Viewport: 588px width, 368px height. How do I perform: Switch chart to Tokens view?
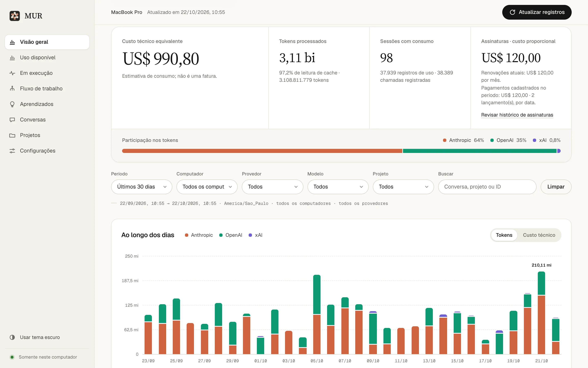click(x=504, y=235)
